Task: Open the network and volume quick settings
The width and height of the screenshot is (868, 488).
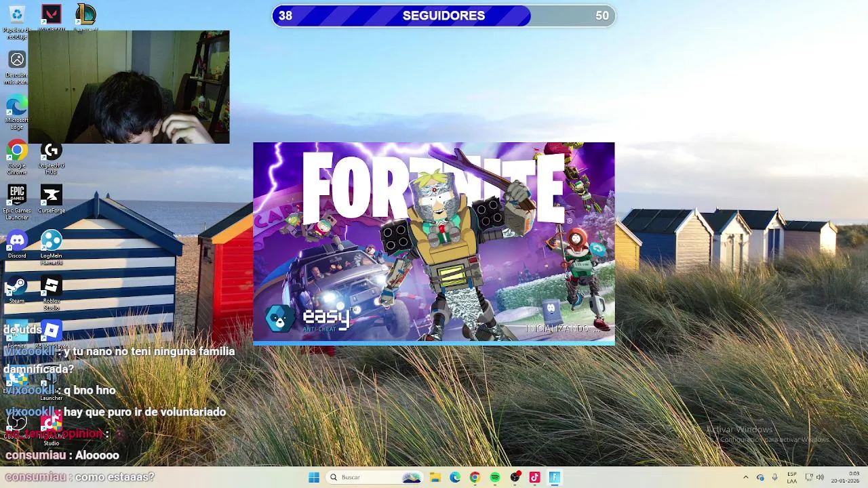Action: point(814,477)
